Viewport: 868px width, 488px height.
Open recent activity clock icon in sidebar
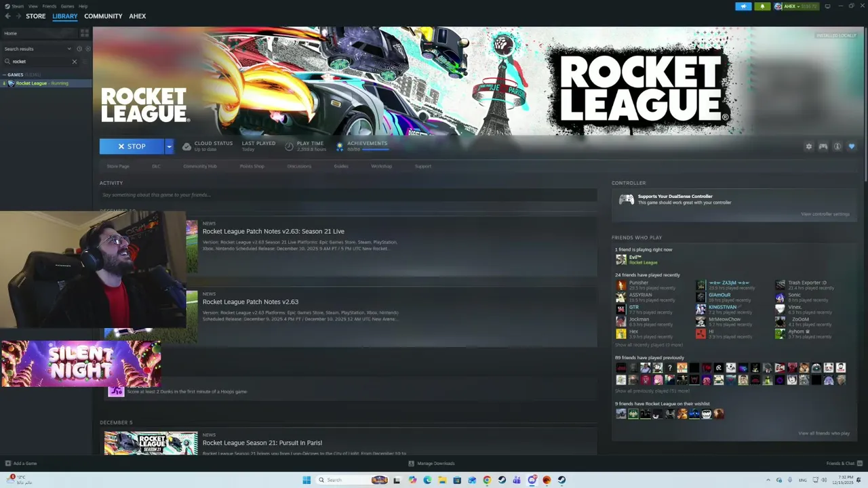[79, 49]
